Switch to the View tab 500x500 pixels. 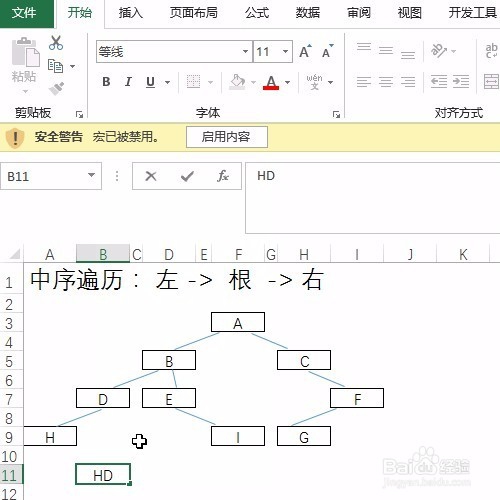(x=410, y=13)
